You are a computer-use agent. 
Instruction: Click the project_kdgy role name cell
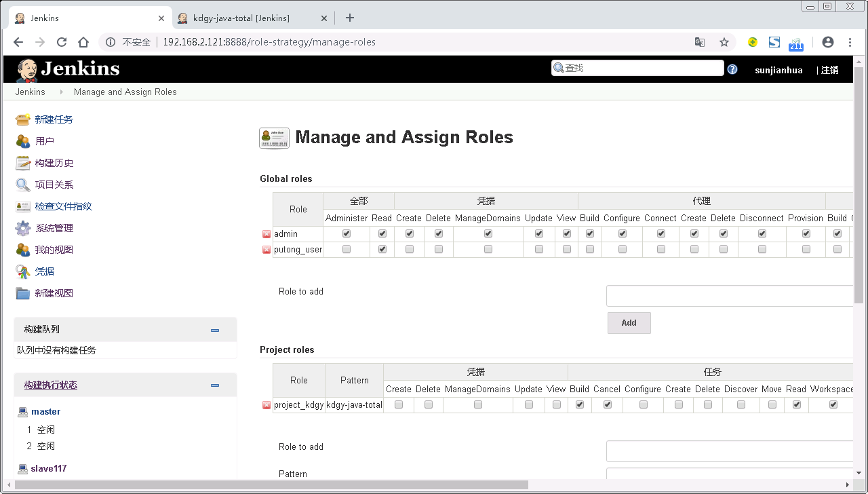pyautogui.click(x=299, y=405)
